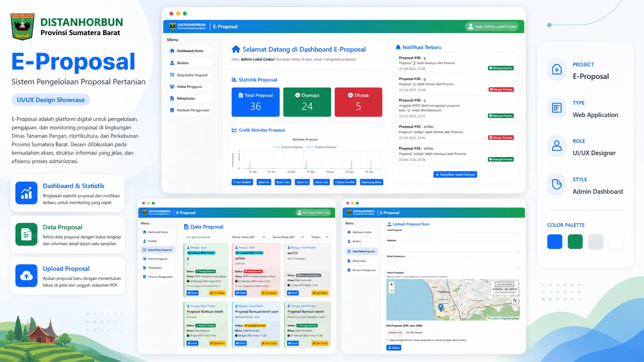Click Panduan Penggunaan icon in Upload Proposal window

(349, 270)
